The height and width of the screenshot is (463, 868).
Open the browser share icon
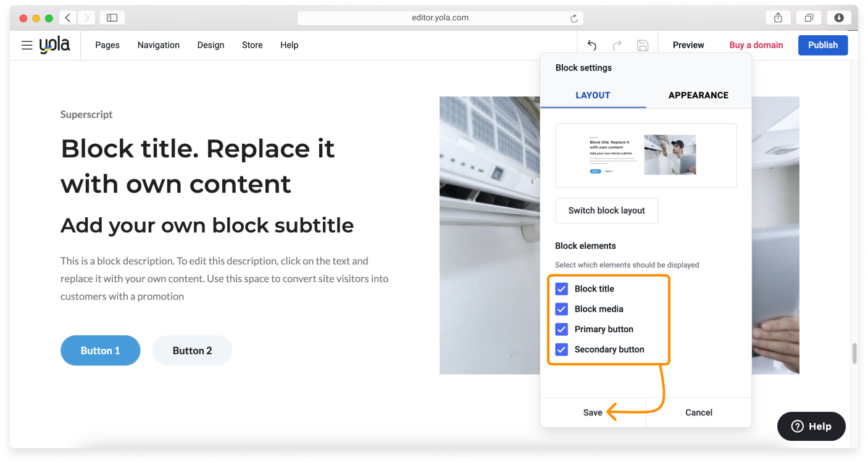click(778, 18)
